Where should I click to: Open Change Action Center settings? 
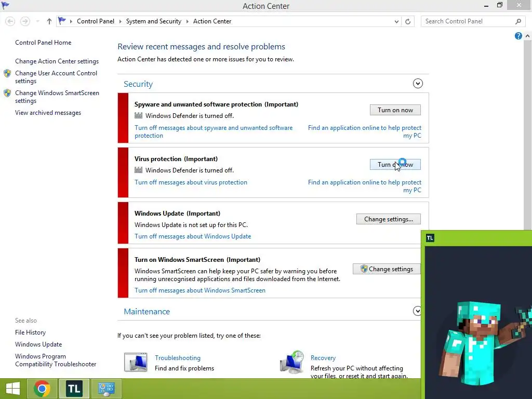click(57, 61)
